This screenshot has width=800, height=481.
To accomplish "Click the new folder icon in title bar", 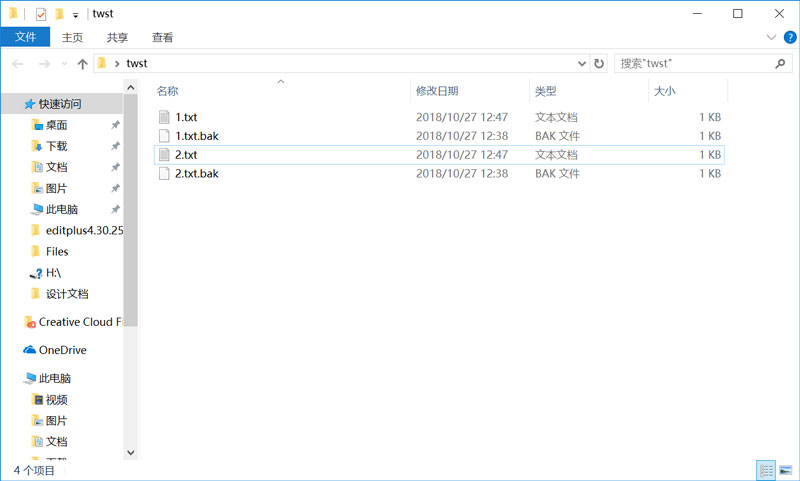I will (x=59, y=14).
